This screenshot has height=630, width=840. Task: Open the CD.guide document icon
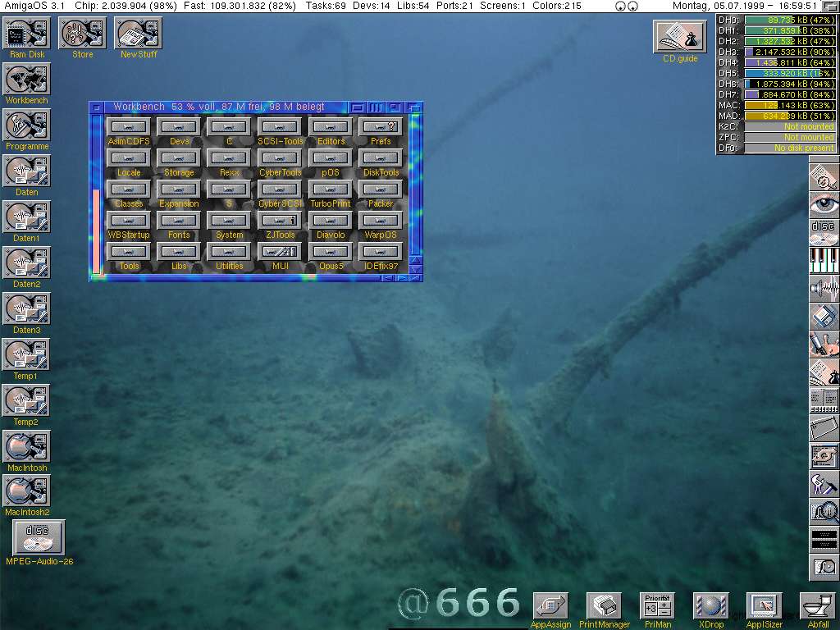679,37
